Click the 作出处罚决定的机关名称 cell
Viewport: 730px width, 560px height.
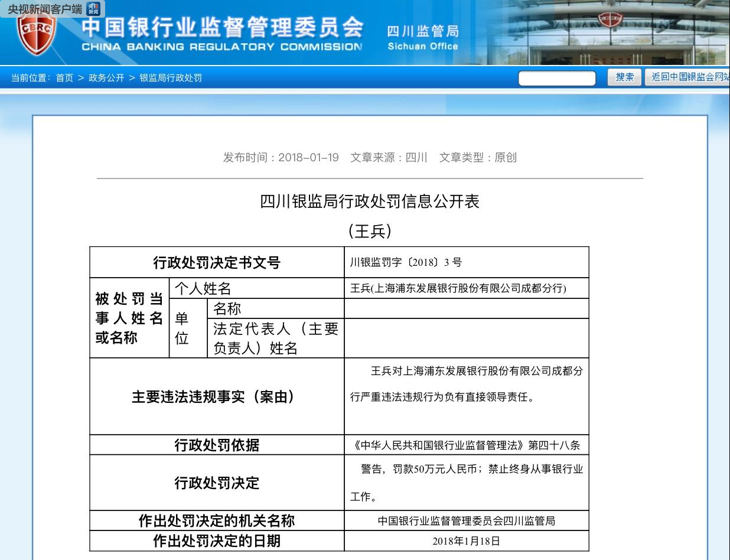(x=217, y=520)
